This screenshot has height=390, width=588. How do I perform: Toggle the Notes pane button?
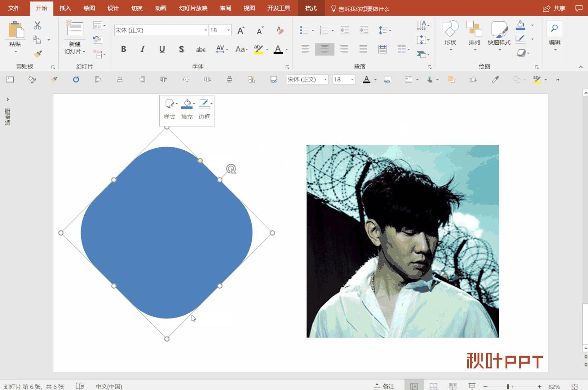[384, 386]
